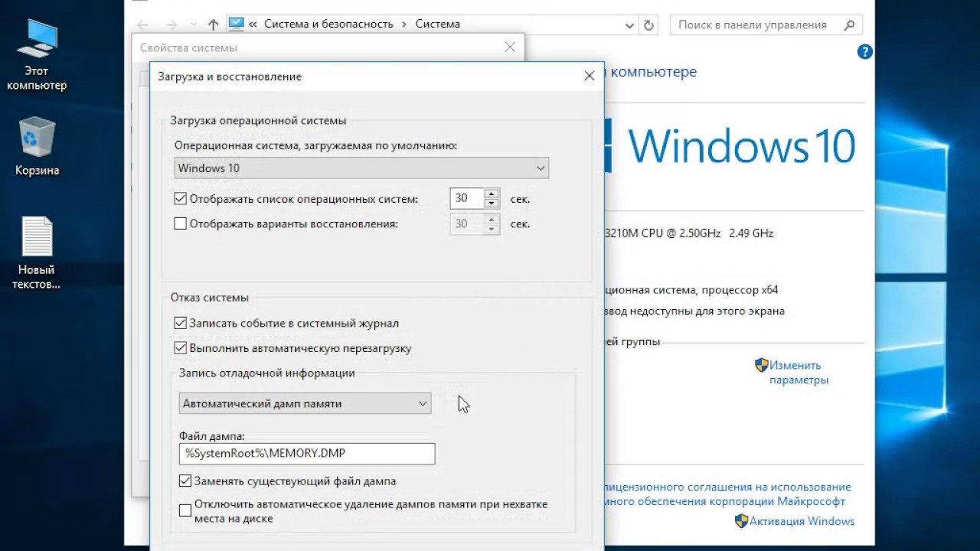Click Система и безопасность breadcrumb
The image size is (980, 551).
tap(328, 24)
